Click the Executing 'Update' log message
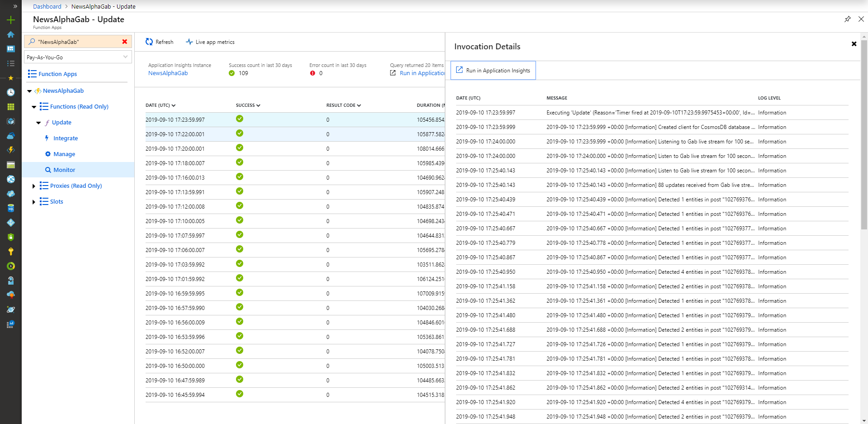 (x=651, y=113)
